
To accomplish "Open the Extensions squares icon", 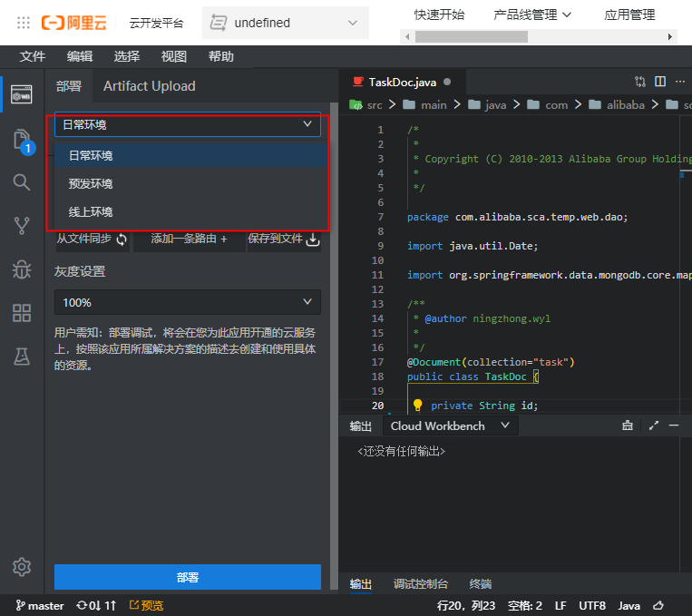I will 22,313.
